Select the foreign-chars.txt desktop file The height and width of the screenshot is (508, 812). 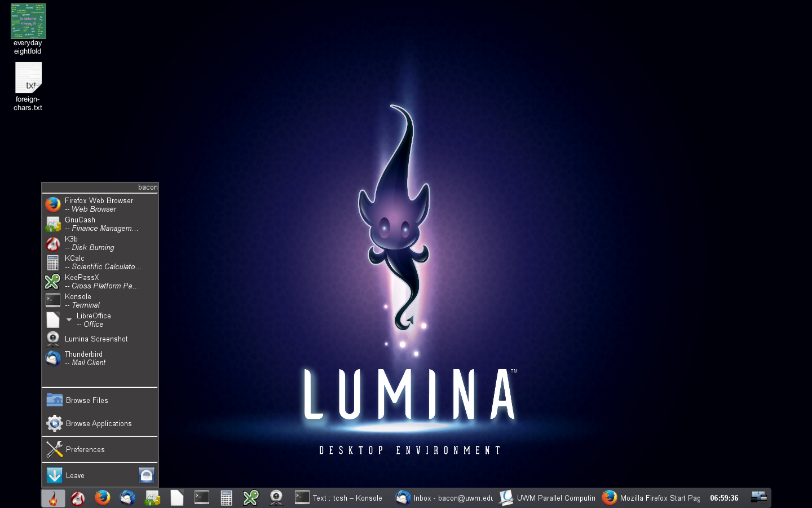[x=28, y=86]
